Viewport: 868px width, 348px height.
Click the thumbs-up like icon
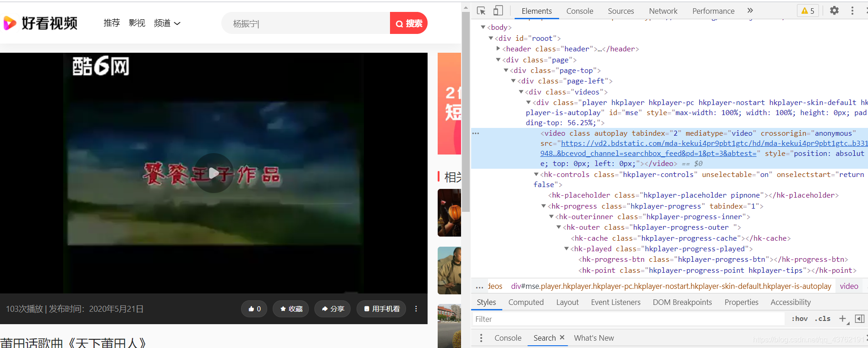coord(251,309)
